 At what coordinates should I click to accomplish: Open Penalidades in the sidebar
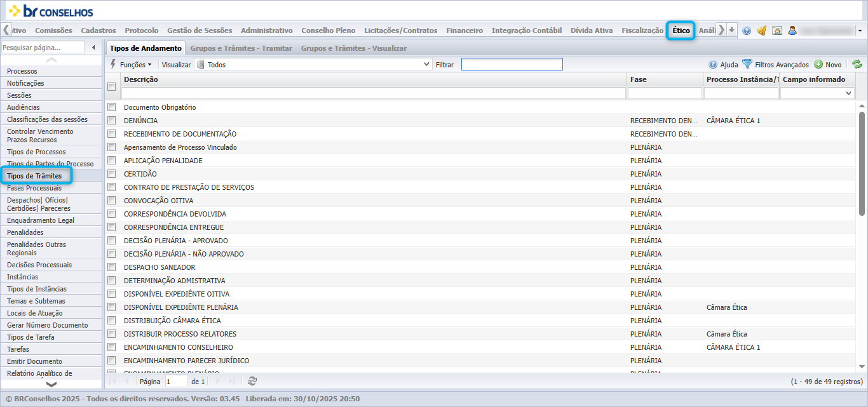click(25, 232)
